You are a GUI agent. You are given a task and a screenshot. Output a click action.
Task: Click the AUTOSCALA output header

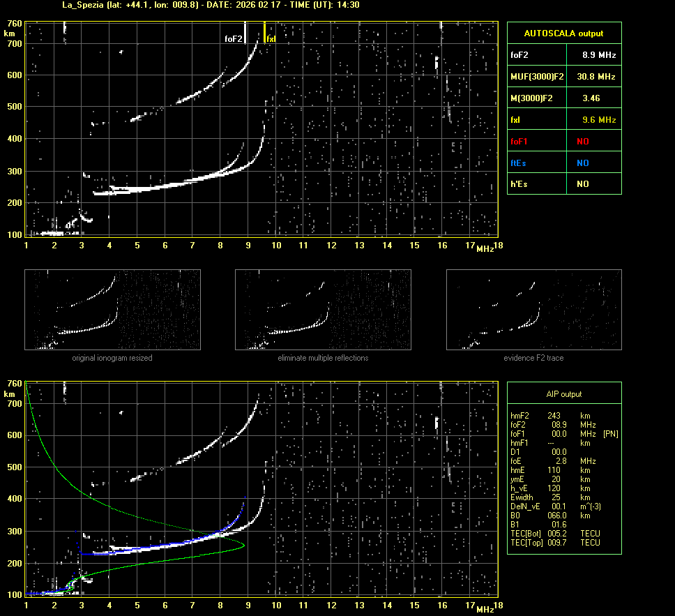tap(563, 33)
